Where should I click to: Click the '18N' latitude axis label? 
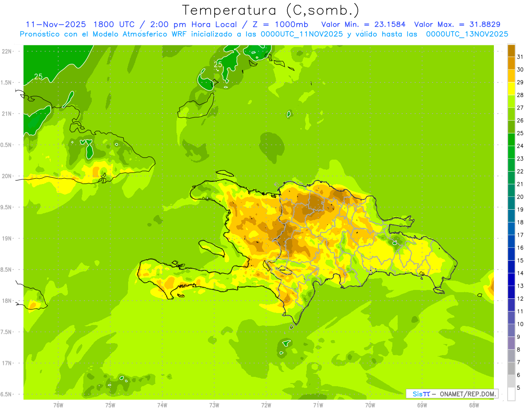7,301
